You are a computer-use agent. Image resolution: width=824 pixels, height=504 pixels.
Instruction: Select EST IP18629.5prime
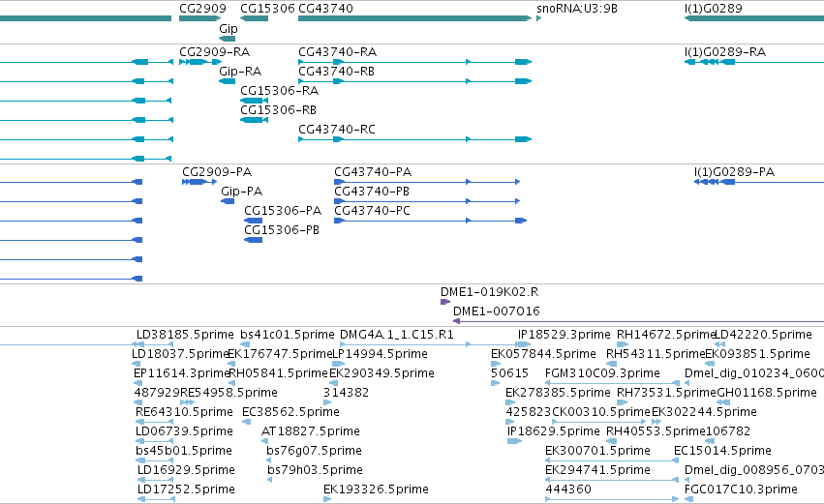click(553, 431)
